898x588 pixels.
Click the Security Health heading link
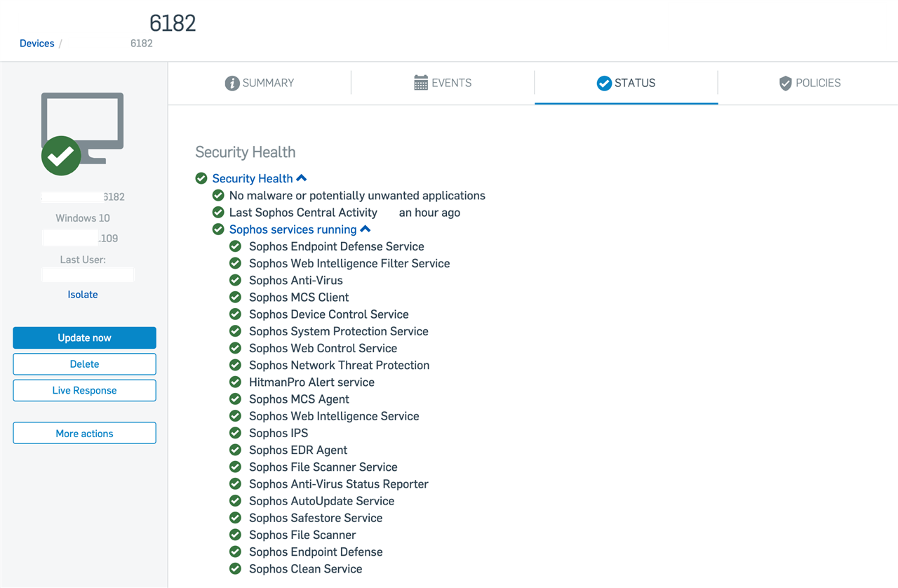pyautogui.click(x=253, y=179)
